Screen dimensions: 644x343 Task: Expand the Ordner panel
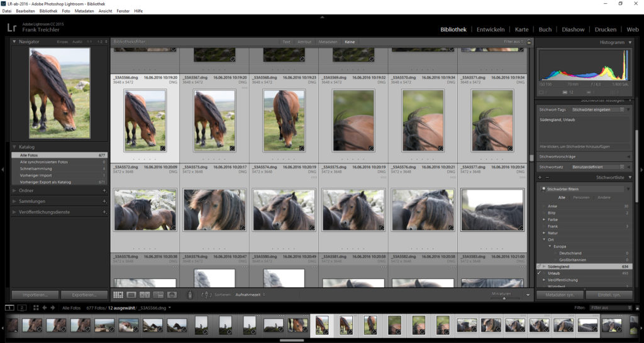coord(14,191)
